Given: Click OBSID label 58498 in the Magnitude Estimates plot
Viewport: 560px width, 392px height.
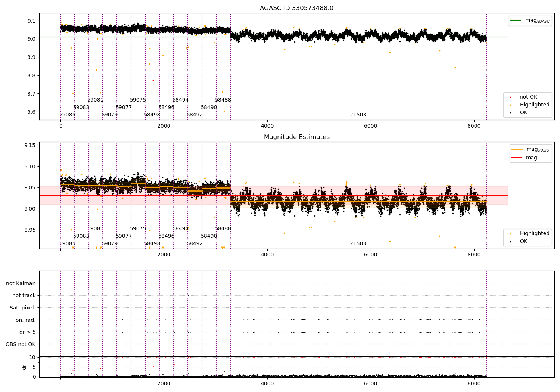Looking at the screenshot, I should coord(152,243).
